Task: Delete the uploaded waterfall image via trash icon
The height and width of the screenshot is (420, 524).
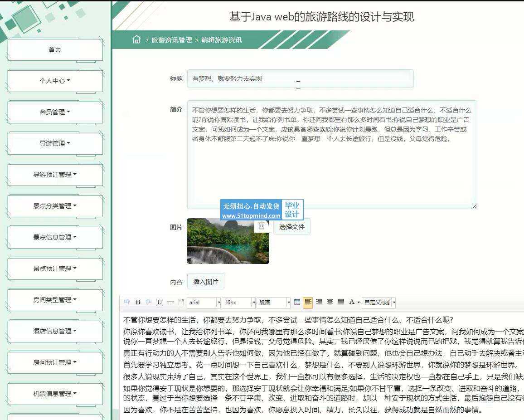Action: [x=262, y=226]
